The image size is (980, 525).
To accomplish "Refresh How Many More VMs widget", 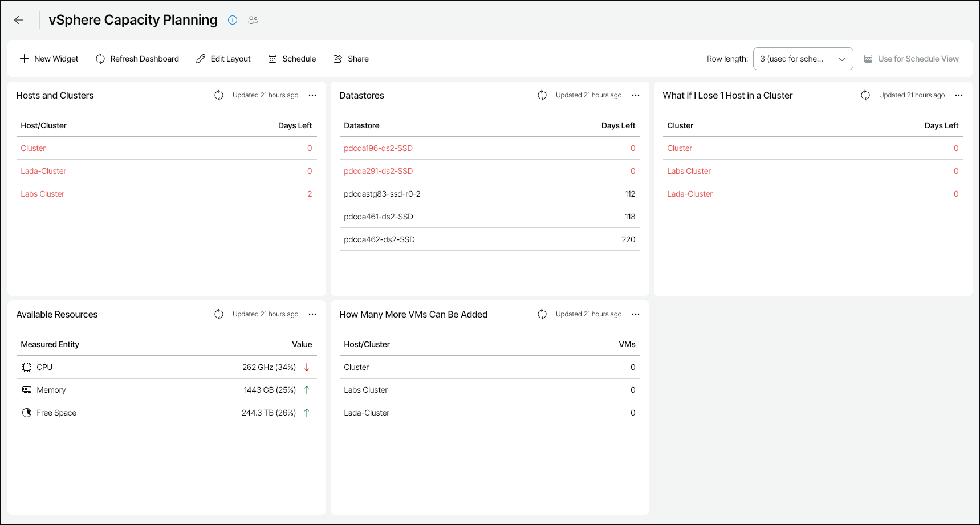I will coord(542,314).
